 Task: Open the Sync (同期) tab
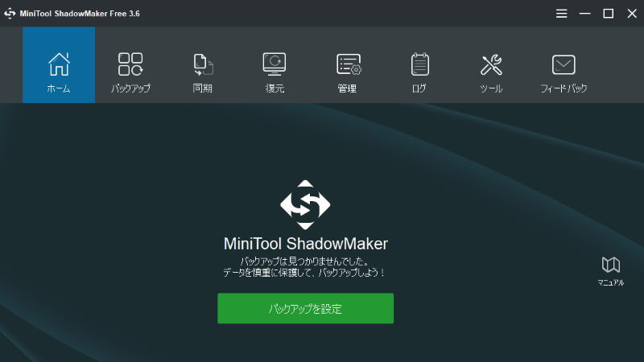203,65
